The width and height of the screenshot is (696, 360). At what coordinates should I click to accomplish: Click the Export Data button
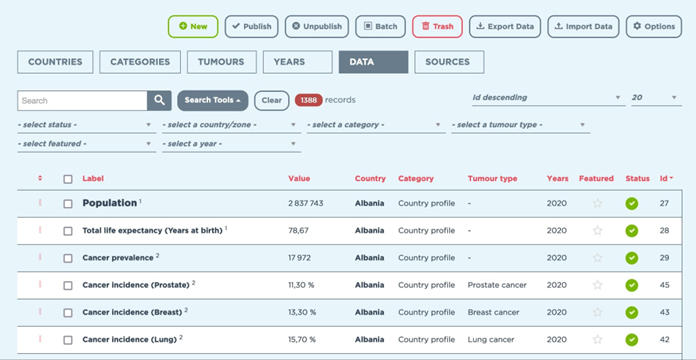tap(505, 27)
